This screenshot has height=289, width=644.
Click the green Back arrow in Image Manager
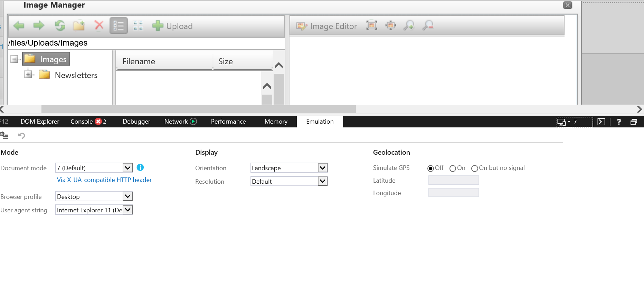19,26
